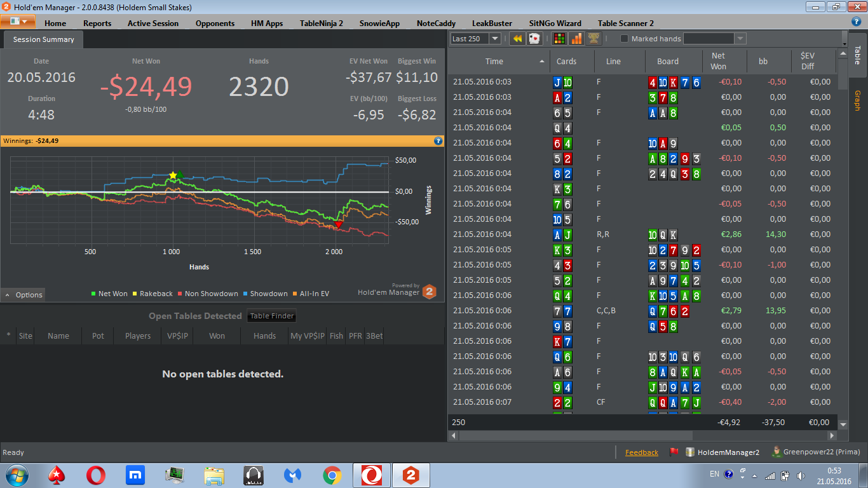This screenshot has width=868, height=488.
Task: Select the hand row with -€0,40 net won
Action: coord(643,402)
